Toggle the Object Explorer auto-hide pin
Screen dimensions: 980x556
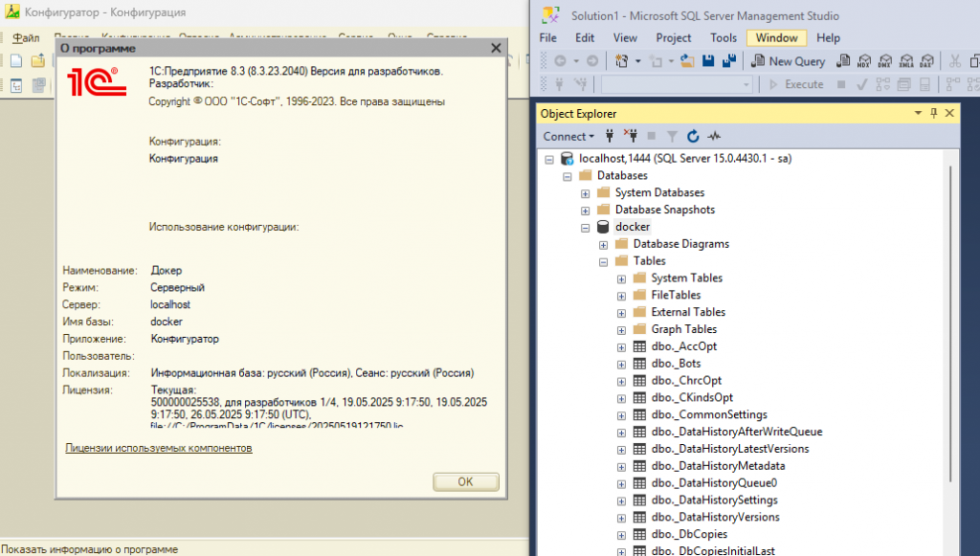tap(934, 113)
